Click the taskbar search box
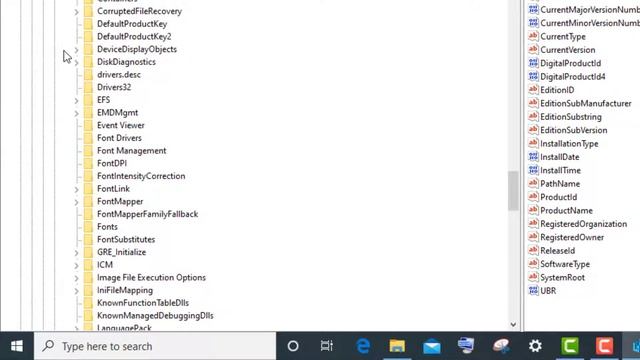This screenshot has height=360, width=640. click(x=155, y=346)
